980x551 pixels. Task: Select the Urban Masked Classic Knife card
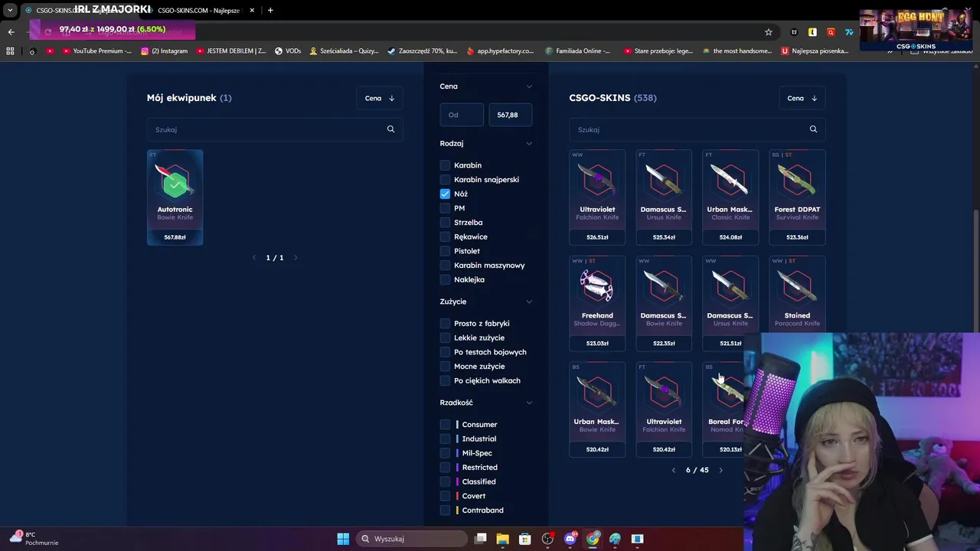(730, 197)
